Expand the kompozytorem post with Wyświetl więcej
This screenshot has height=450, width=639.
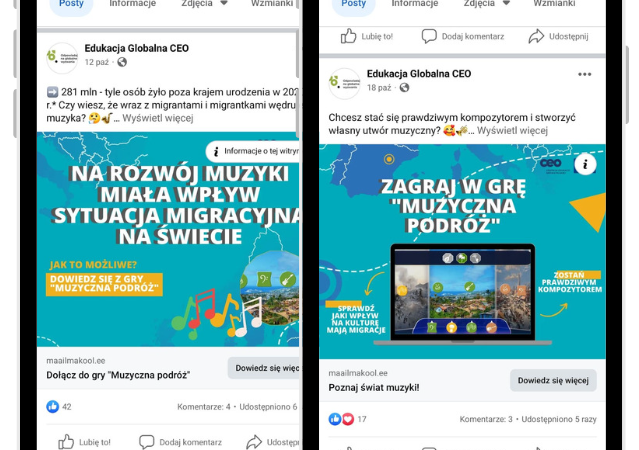(x=512, y=130)
